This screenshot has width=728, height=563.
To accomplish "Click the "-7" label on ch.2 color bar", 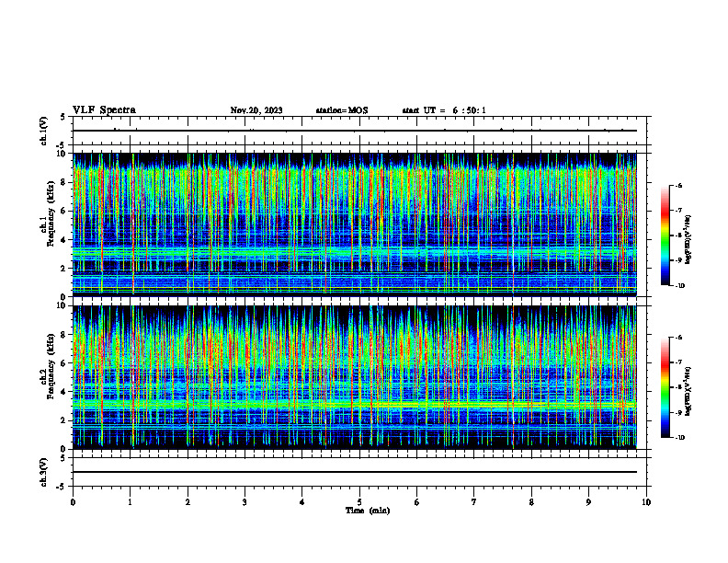I will (678, 362).
